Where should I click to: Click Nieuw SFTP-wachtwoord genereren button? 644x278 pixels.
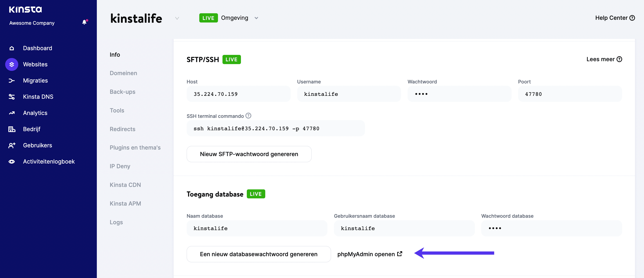[249, 154]
